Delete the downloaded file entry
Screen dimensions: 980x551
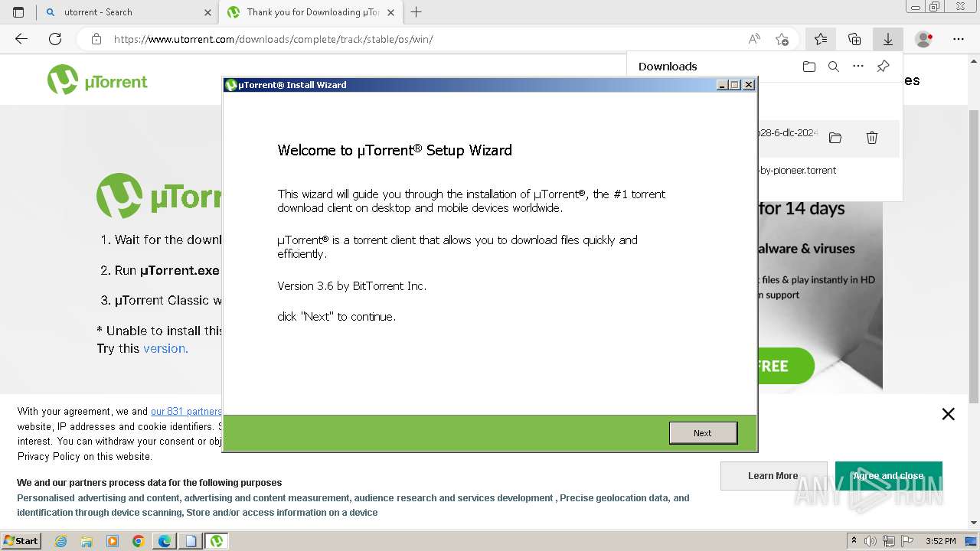point(872,138)
